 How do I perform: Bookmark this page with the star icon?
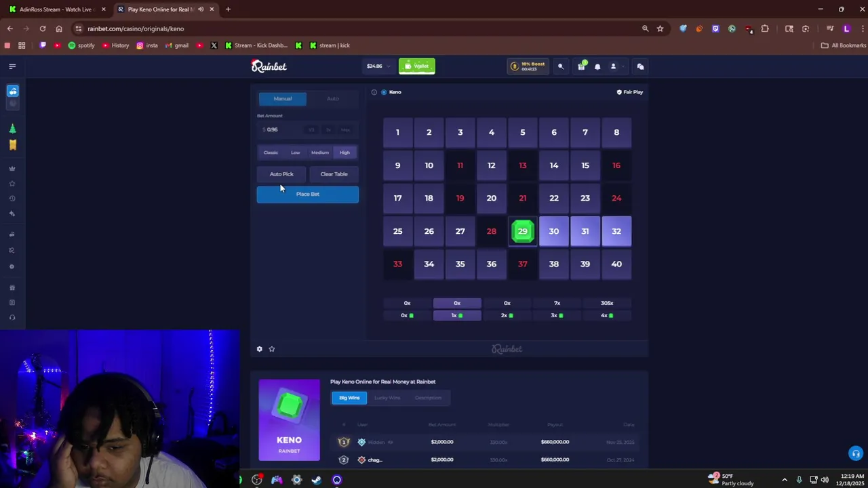660,28
